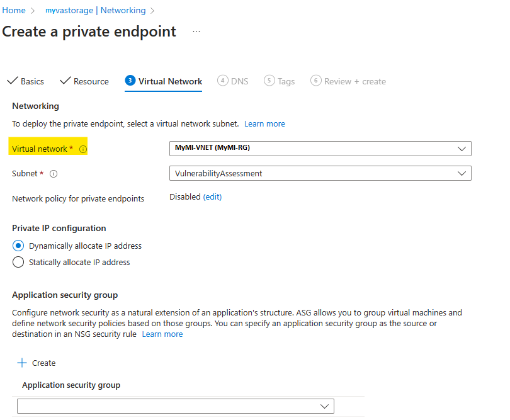The width and height of the screenshot is (510, 420).
Task: Open Learn more about selecting a subnet
Action: tap(264, 123)
